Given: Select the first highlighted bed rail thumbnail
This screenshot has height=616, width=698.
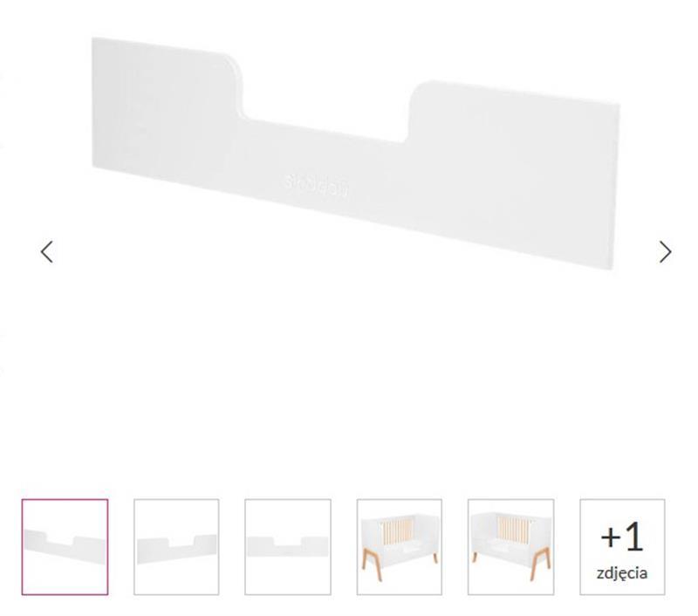Looking at the screenshot, I should 65,547.
